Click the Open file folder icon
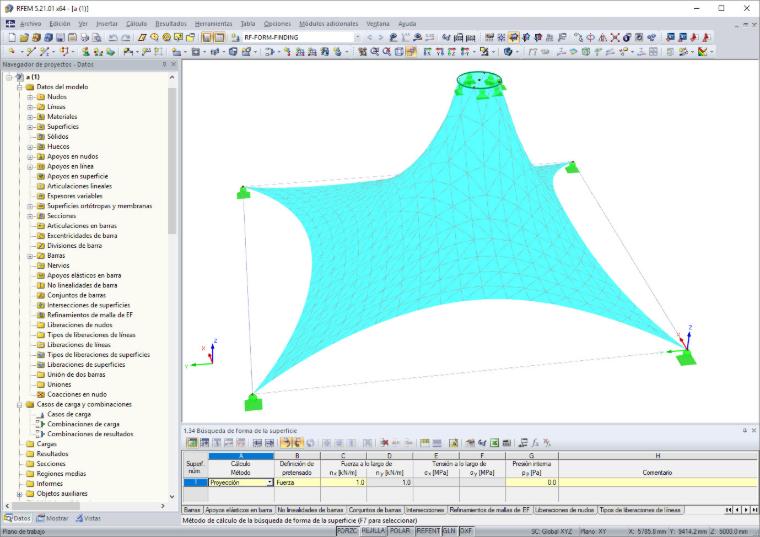Viewport: 760px width, 537px height. pos(24,37)
